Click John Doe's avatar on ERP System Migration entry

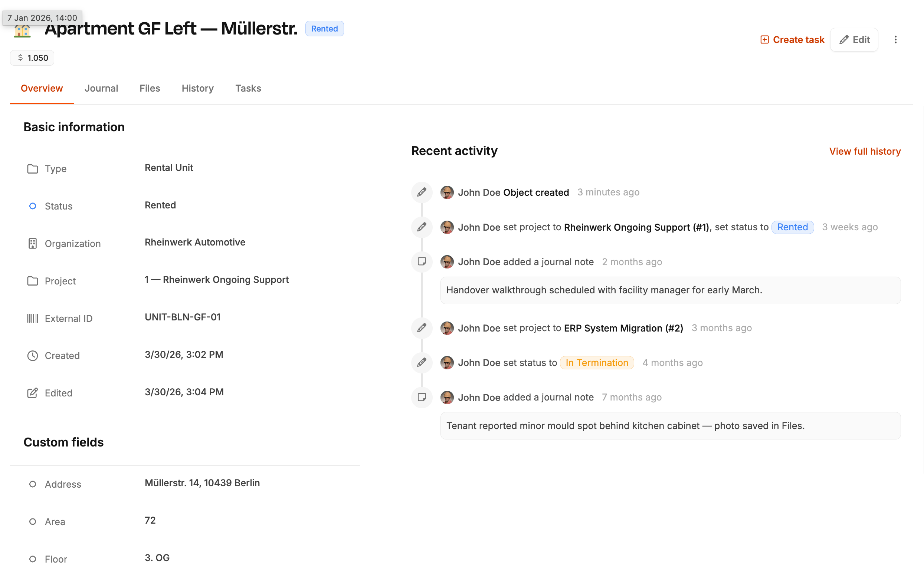447,328
